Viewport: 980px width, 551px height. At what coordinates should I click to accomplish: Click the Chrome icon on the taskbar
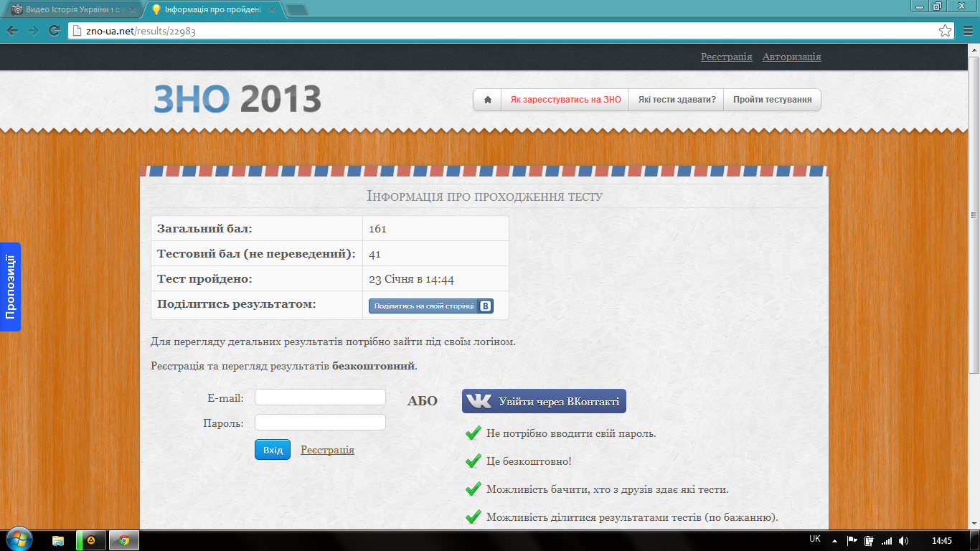click(124, 540)
